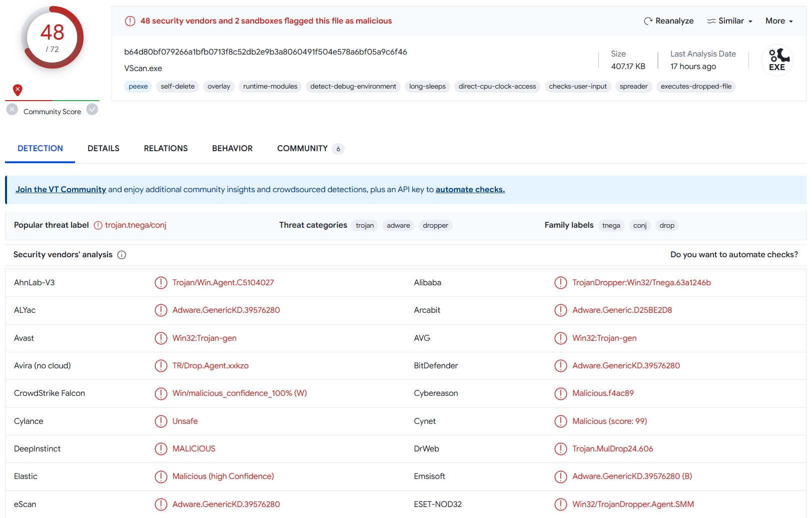812x518 pixels.
Task: Open the Similar dropdown menu
Action: (x=729, y=21)
